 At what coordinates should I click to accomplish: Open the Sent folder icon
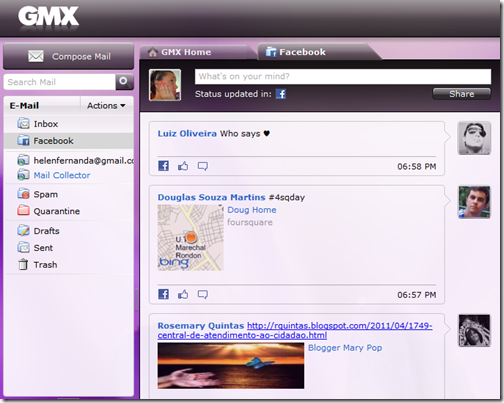(x=23, y=248)
